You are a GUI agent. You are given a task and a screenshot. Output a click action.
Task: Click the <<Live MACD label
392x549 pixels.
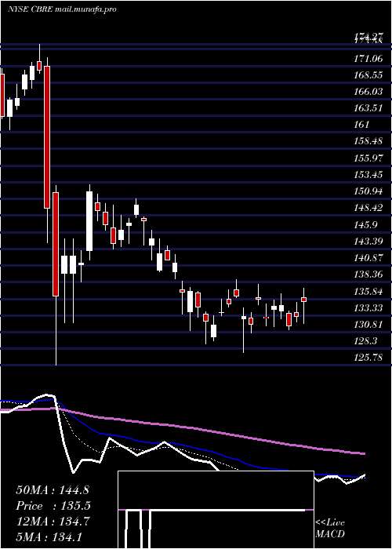(x=330, y=528)
